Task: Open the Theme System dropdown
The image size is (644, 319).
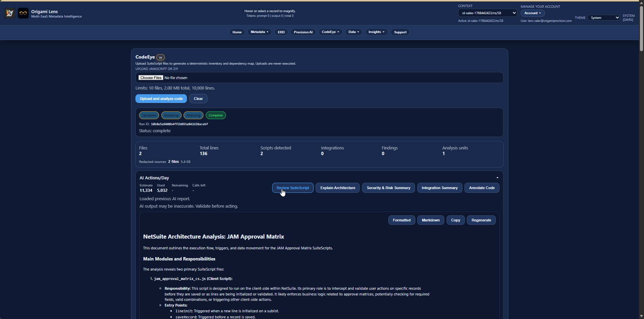Action: tap(604, 17)
